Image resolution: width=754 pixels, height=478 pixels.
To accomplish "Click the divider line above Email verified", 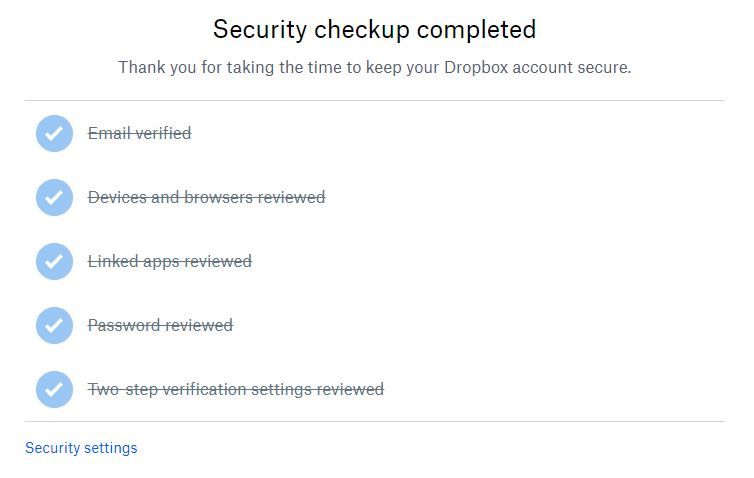I will point(375,101).
